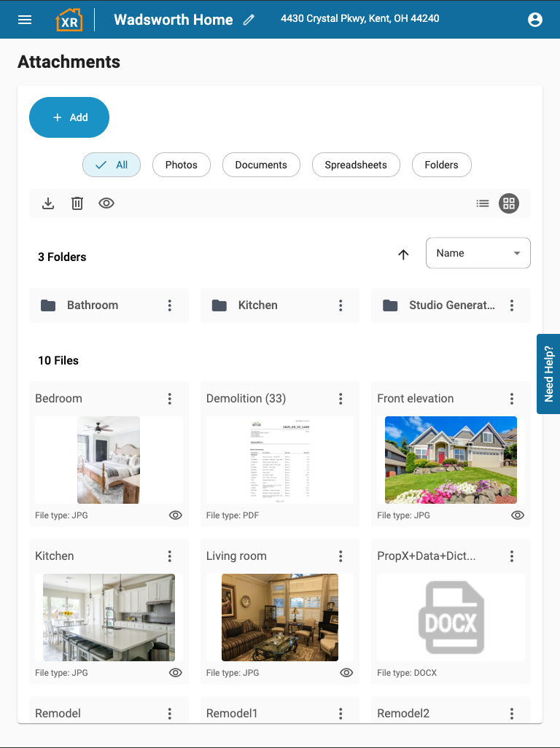Viewport: 560px width, 748px height.
Task: Open the Bedroom photo thumbnail
Action: [x=109, y=460]
